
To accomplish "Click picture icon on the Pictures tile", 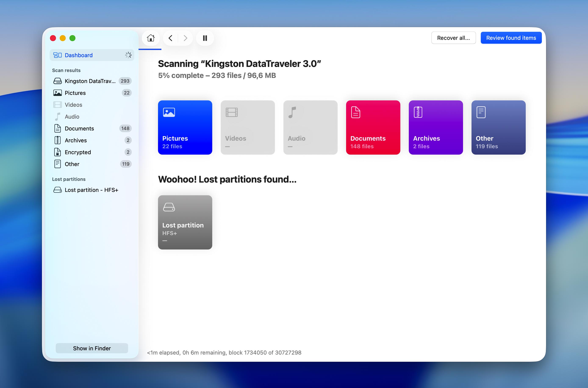I will point(169,112).
